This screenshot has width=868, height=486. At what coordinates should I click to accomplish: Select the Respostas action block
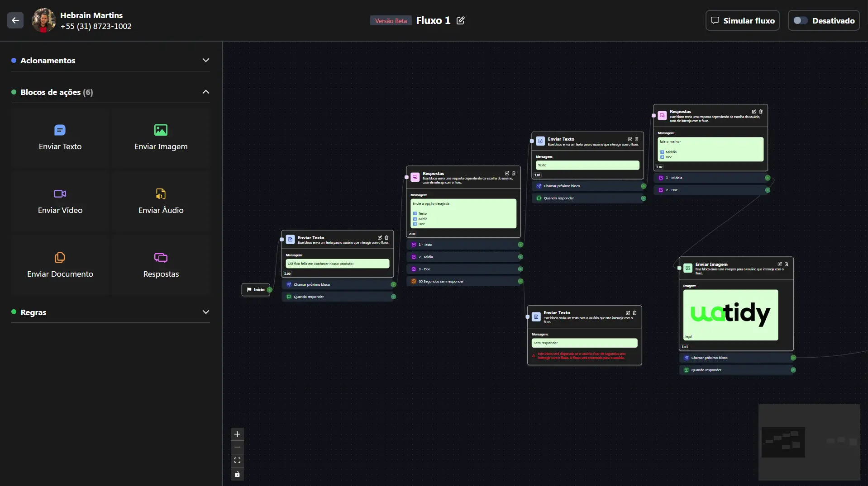click(161, 265)
